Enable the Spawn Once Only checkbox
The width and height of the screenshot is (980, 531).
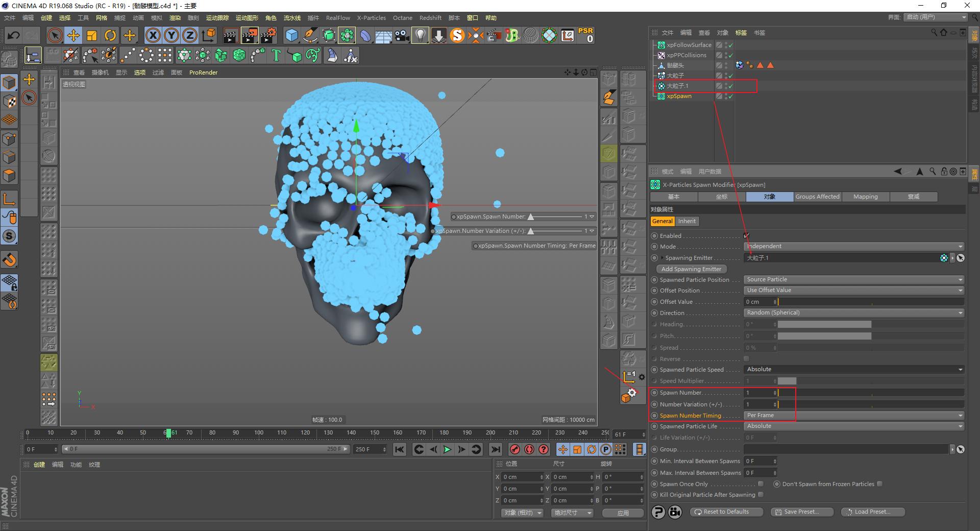tap(761, 484)
